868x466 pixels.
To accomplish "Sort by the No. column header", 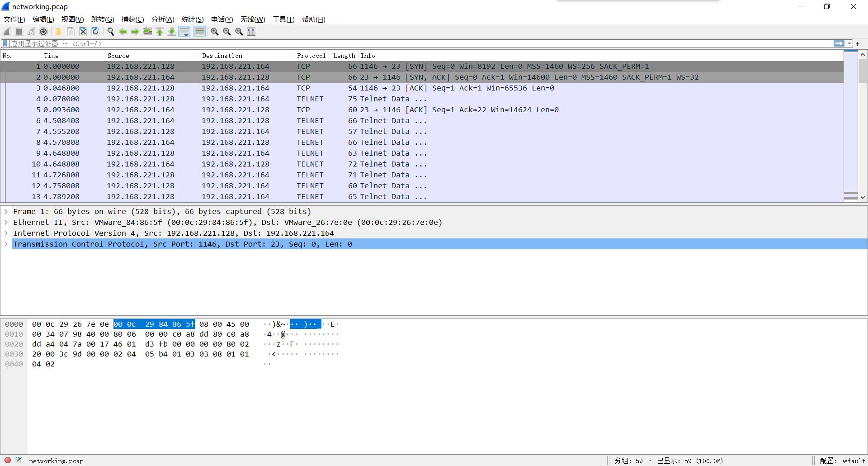I will [x=21, y=56].
